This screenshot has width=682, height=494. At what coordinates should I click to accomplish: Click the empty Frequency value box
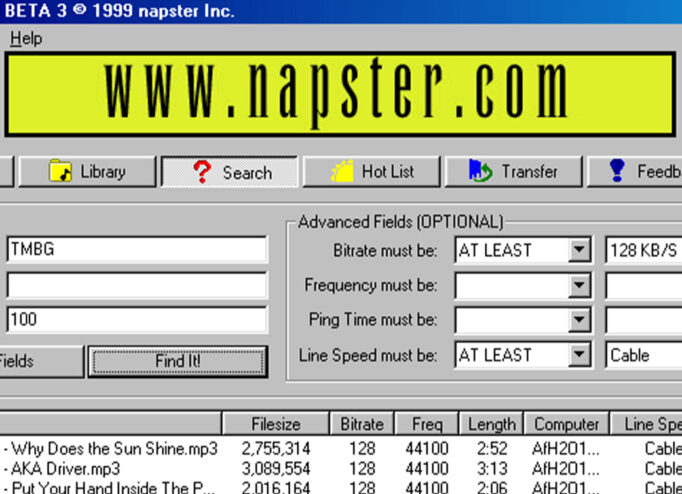coord(644,285)
